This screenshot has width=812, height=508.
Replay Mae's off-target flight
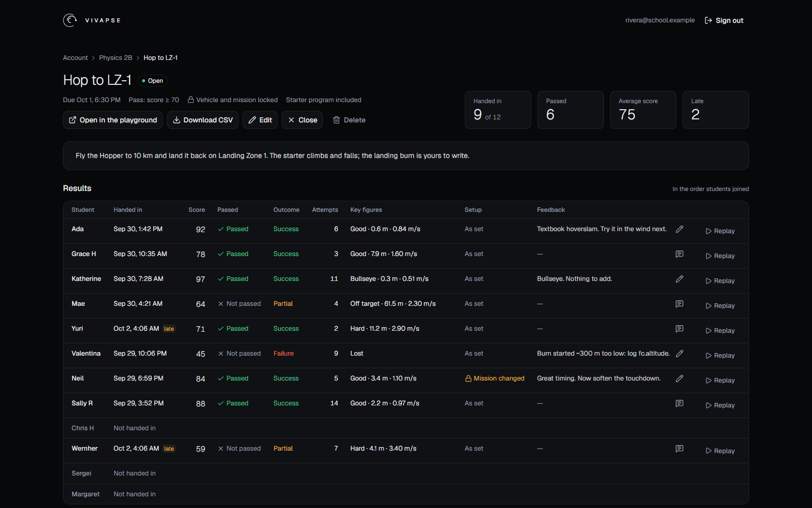pos(720,306)
